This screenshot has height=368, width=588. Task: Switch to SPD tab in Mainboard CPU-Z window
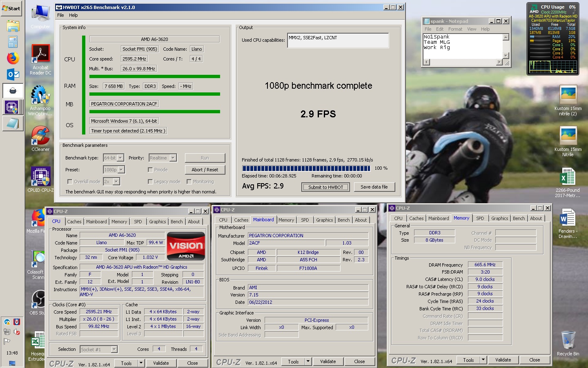tap(305, 220)
